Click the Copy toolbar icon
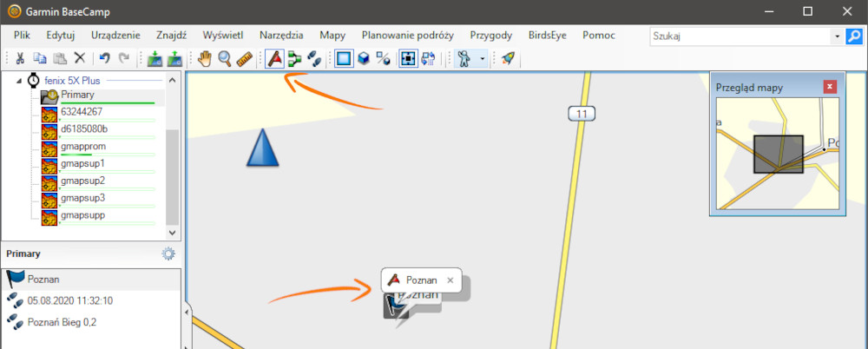 point(39,59)
